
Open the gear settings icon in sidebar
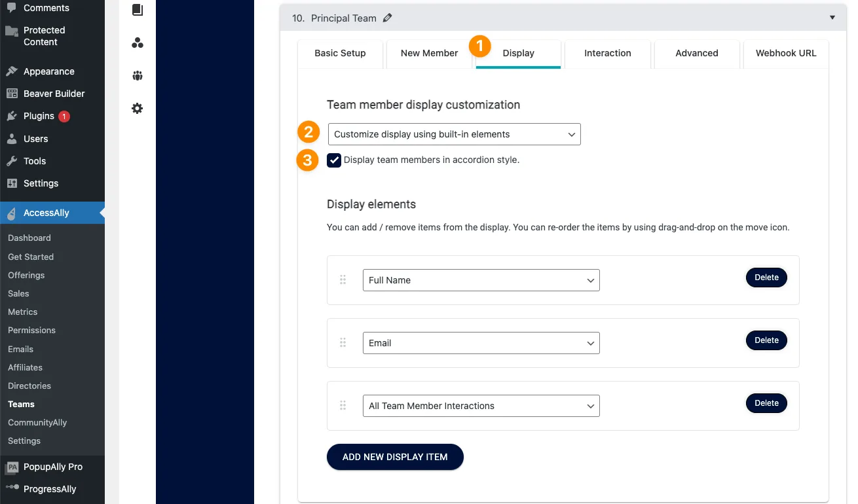pyautogui.click(x=137, y=109)
